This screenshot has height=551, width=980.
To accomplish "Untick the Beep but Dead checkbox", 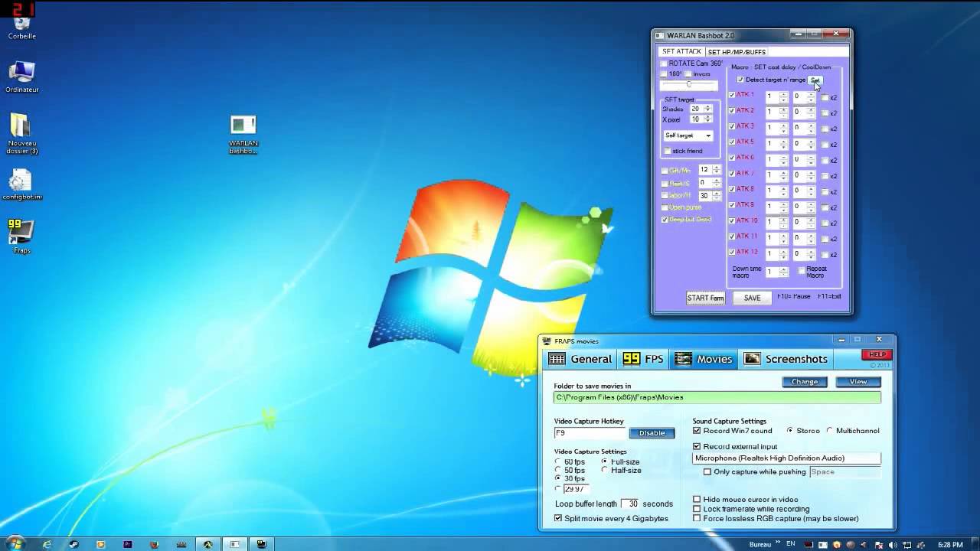I will (x=665, y=220).
